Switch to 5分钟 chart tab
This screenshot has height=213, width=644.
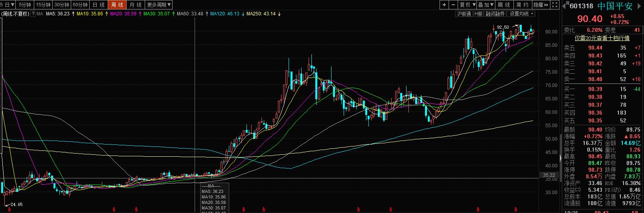(25, 5)
